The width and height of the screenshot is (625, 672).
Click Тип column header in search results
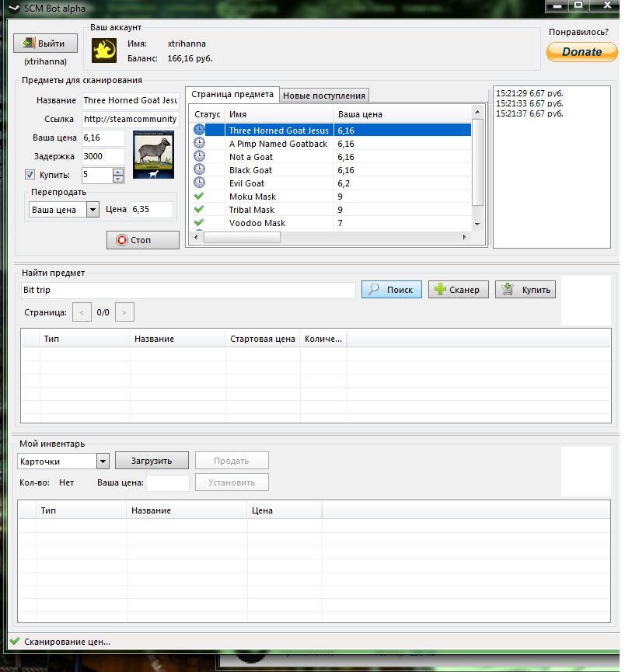click(85, 339)
